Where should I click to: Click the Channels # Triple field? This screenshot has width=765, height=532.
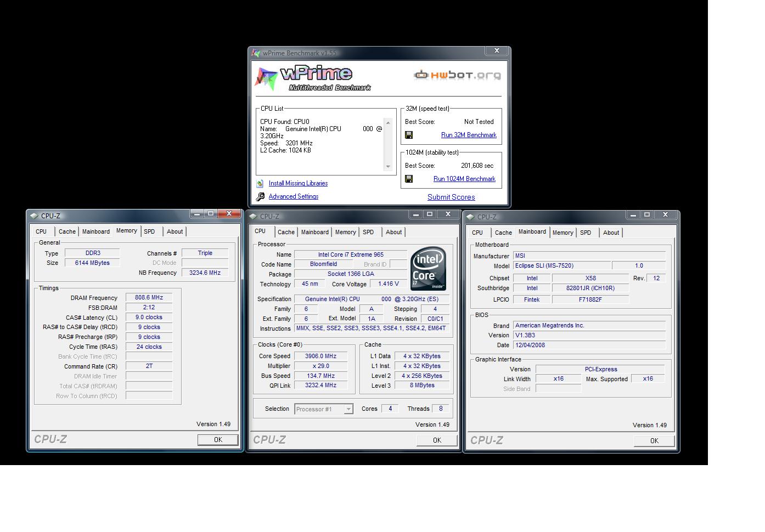pyautogui.click(x=205, y=253)
